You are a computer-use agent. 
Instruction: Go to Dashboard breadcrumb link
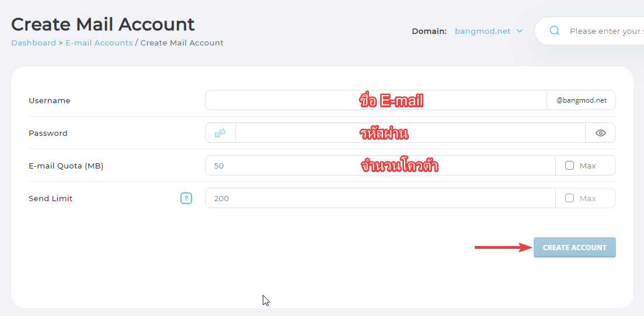point(33,43)
